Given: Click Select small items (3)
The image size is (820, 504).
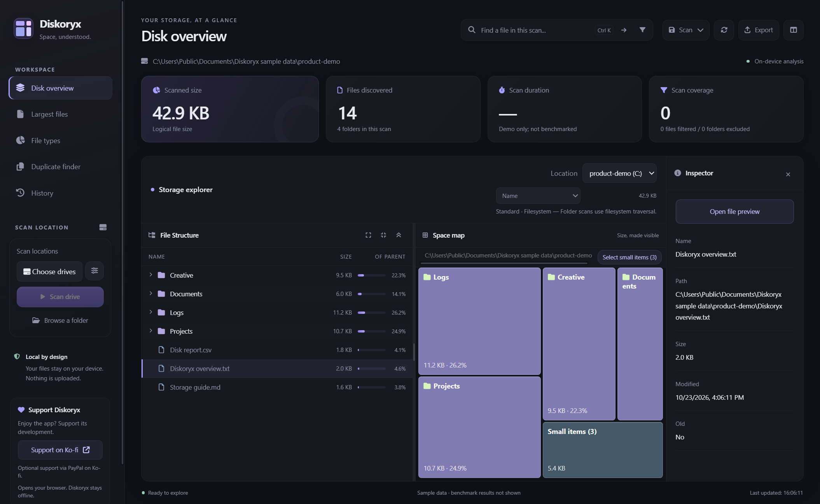Looking at the screenshot, I should tap(629, 257).
